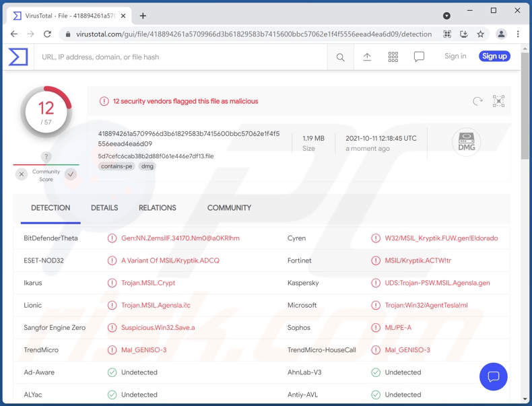Click file name 5d7cefc6cab38b2d88f061e446e7df13.file
The width and height of the screenshot is (532, 406).
(156, 156)
